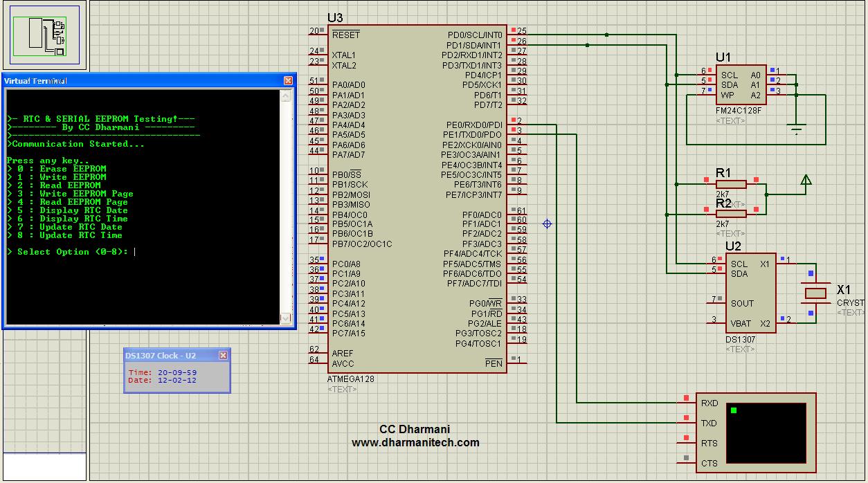
Task: Click the scroll-up arrow in the Virtual Terminal
Action: [x=284, y=97]
